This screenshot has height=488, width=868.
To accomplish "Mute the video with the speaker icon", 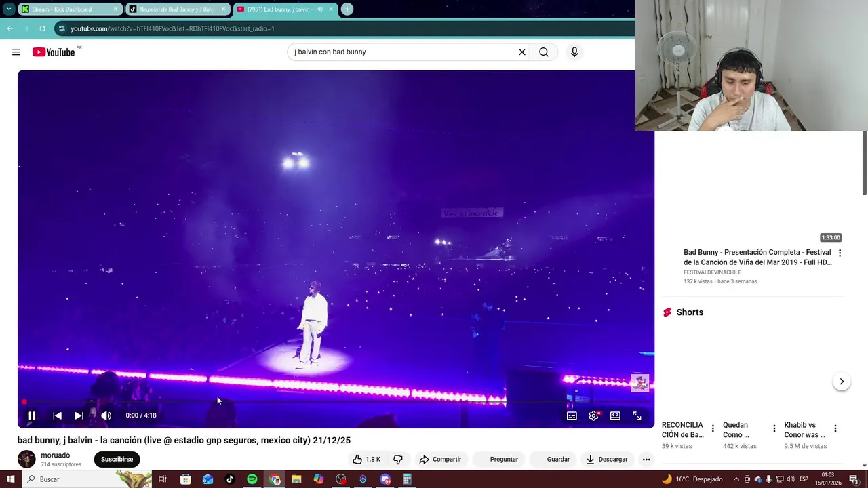I will click(x=106, y=415).
